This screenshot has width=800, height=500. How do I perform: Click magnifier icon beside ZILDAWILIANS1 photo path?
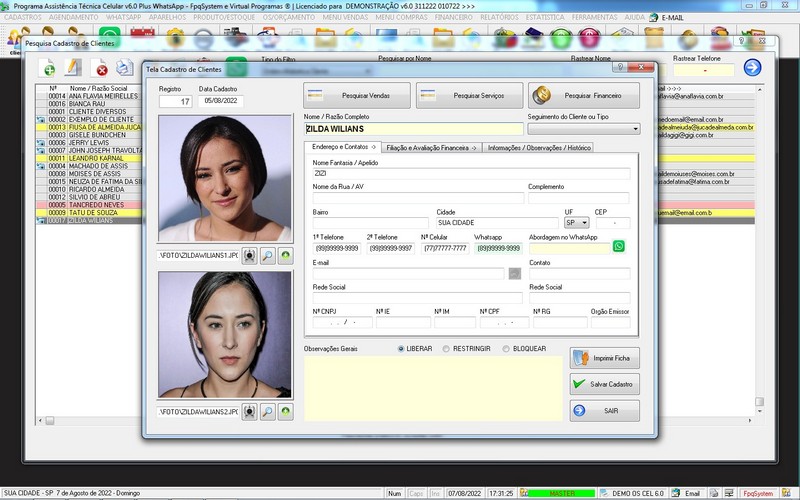[267, 256]
